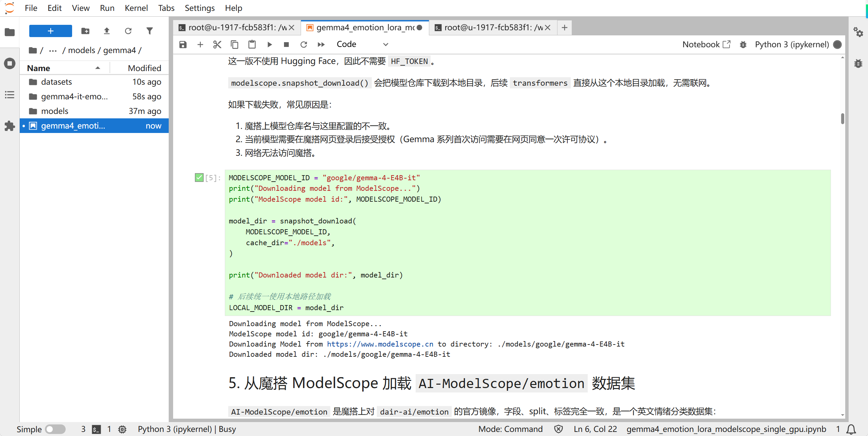
Task: Run the selected cell and advance
Action: tap(269, 45)
